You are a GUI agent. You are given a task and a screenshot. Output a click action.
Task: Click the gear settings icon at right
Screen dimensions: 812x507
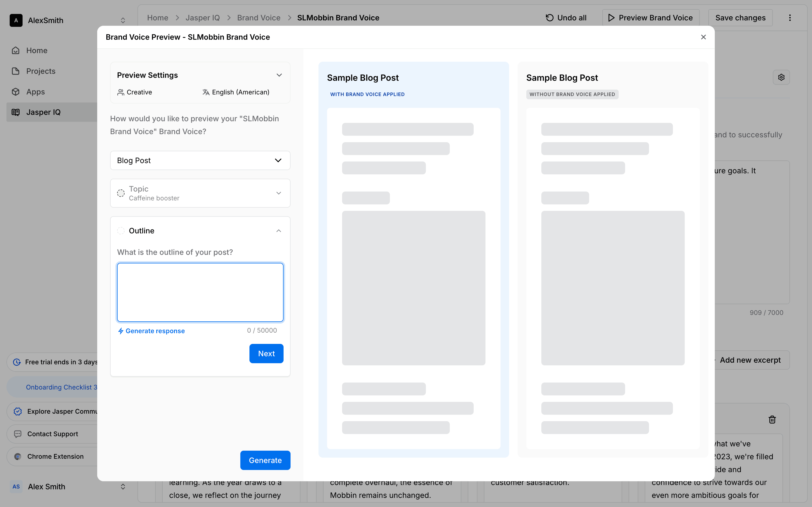tap(781, 78)
